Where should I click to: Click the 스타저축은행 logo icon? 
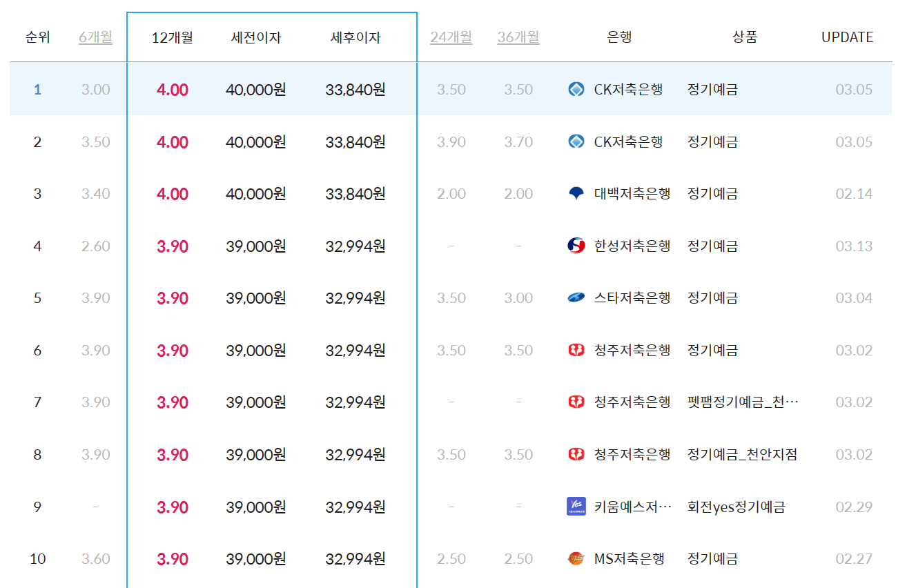pyautogui.click(x=576, y=298)
